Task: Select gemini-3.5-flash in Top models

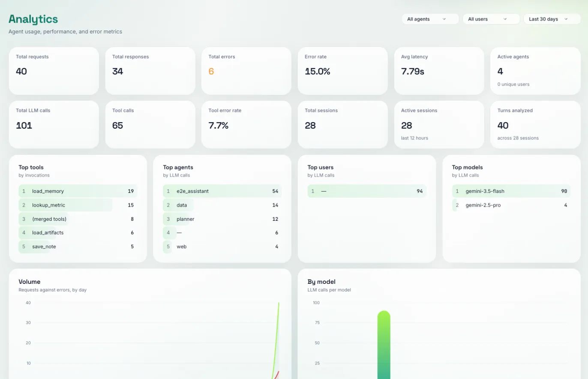Action: [x=511, y=191]
